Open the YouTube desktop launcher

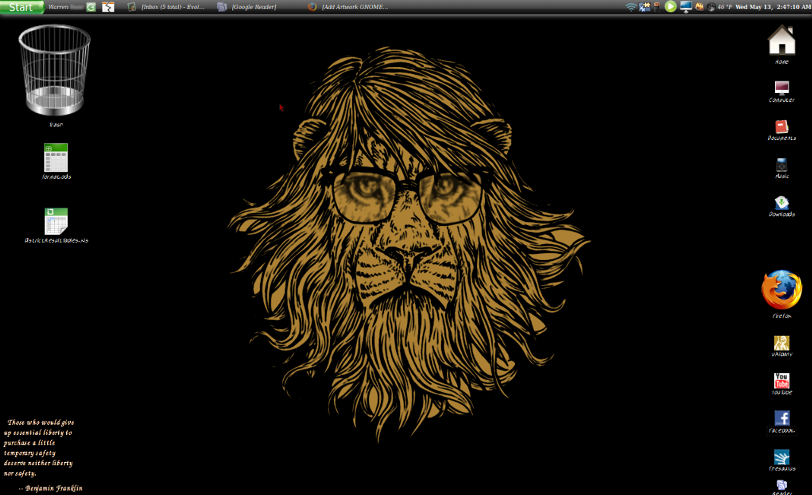click(781, 381)
